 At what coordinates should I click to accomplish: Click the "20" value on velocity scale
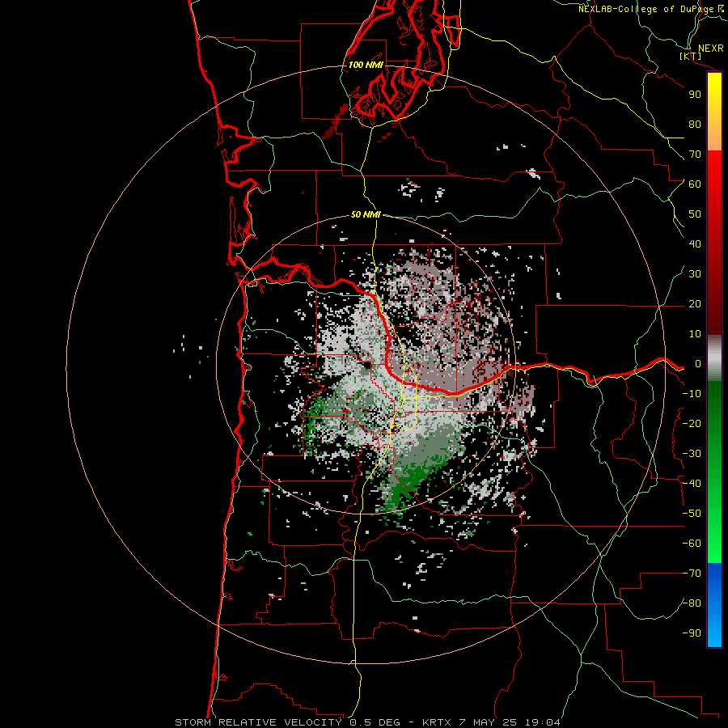pos(695,304)
